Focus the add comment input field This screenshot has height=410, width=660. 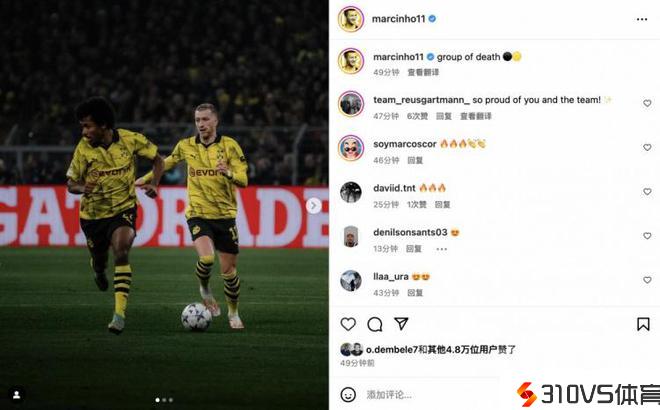(x=434, y=395)
